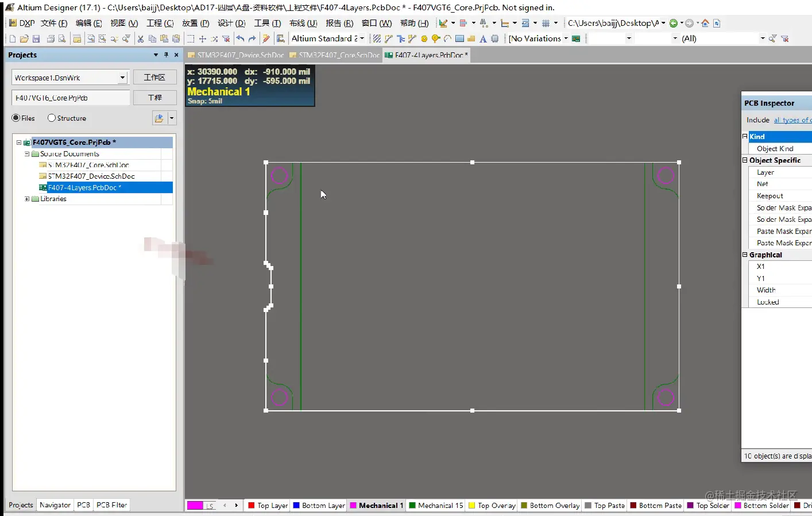
Task: Click the print preview icon
Action: coord(62,38)
